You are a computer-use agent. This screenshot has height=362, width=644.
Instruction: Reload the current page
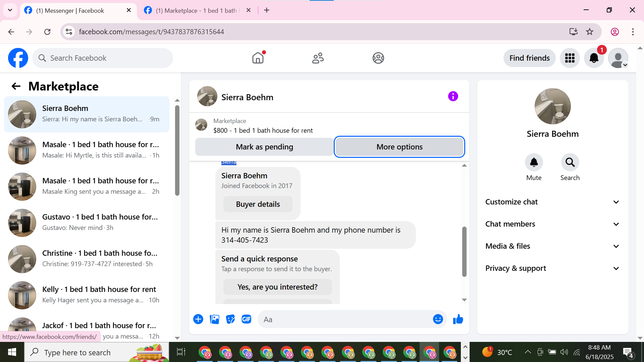coord(47,32)
